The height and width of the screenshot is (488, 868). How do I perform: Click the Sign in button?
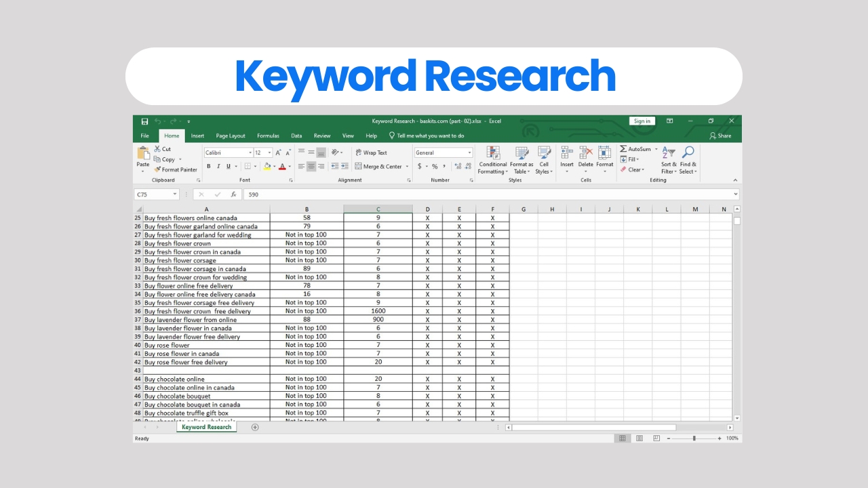(642, 121)
